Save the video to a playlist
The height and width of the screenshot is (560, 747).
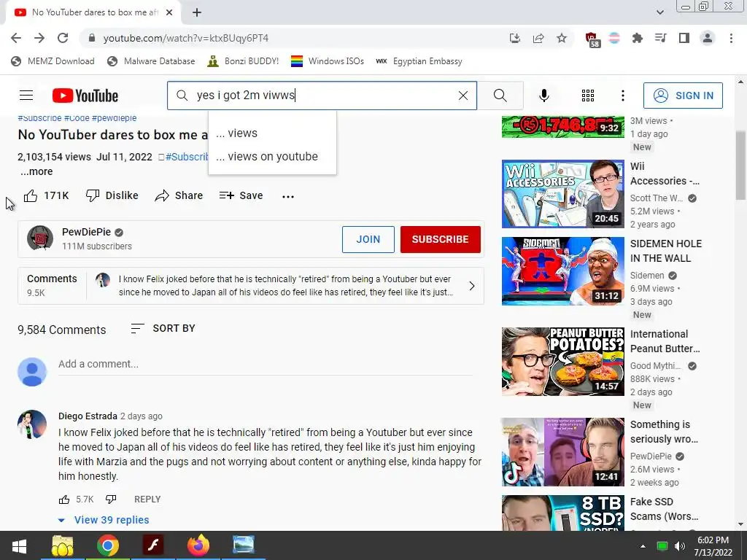tap(241, 195)
